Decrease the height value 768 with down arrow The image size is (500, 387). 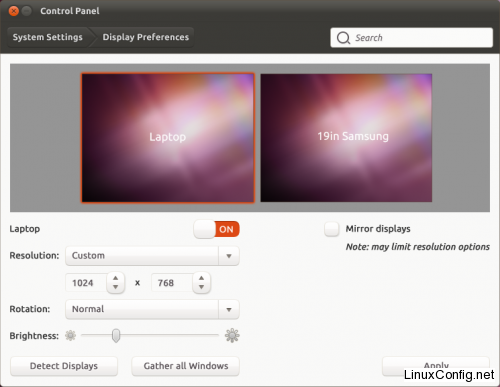201,287
